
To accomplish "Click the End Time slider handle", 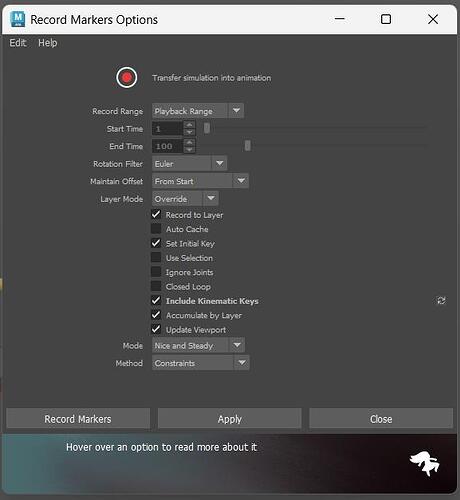I will coord(248,146).
